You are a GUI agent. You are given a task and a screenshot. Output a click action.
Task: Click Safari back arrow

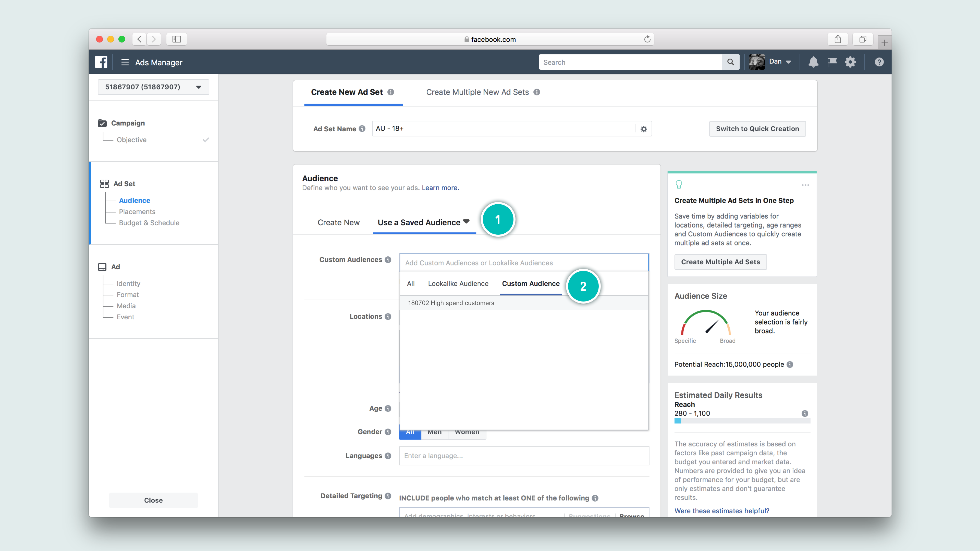pos(140,39)
